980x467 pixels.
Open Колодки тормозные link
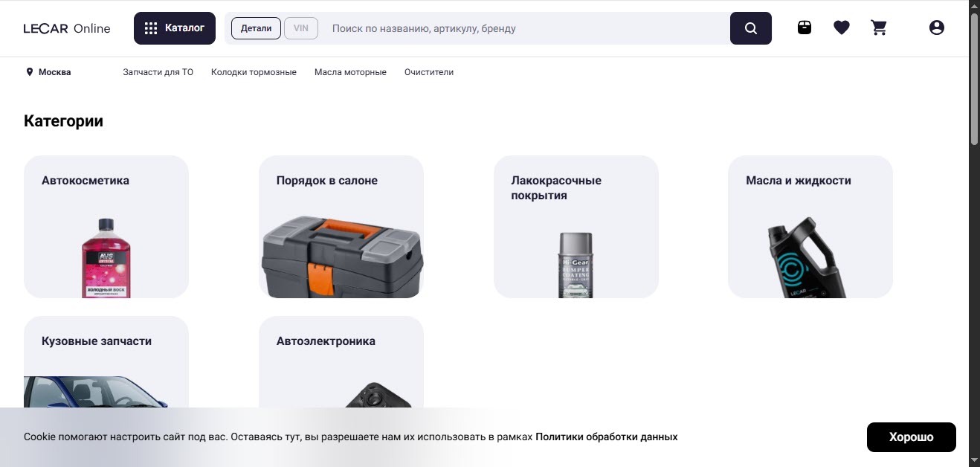click(254, 72)
